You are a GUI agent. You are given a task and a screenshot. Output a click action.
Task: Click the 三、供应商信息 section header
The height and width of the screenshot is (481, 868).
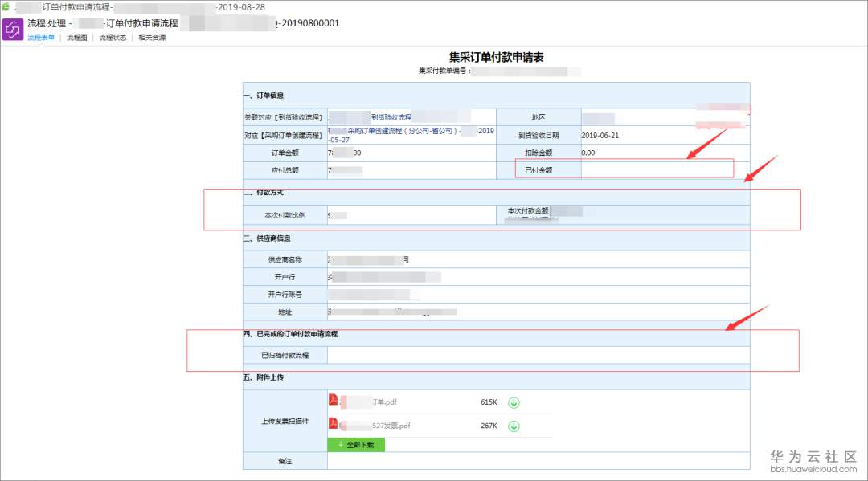tap(267, 238)
